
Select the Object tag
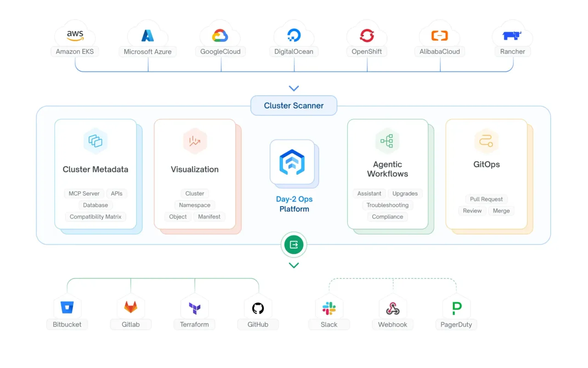click(178, 217)
